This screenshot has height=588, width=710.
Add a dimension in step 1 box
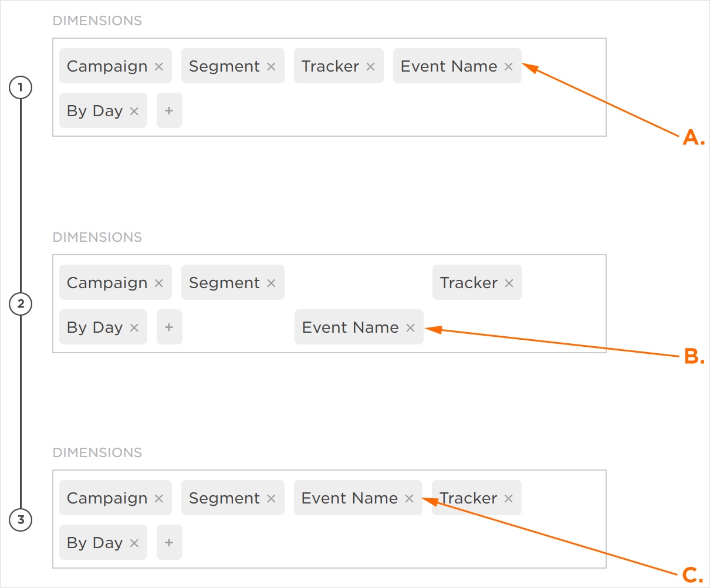169,111
